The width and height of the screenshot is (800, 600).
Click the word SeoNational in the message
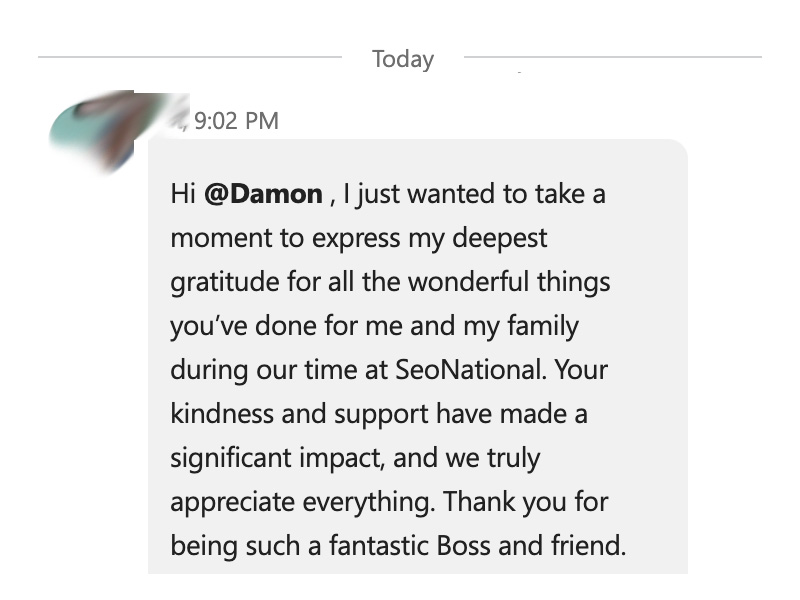point(467,369)
